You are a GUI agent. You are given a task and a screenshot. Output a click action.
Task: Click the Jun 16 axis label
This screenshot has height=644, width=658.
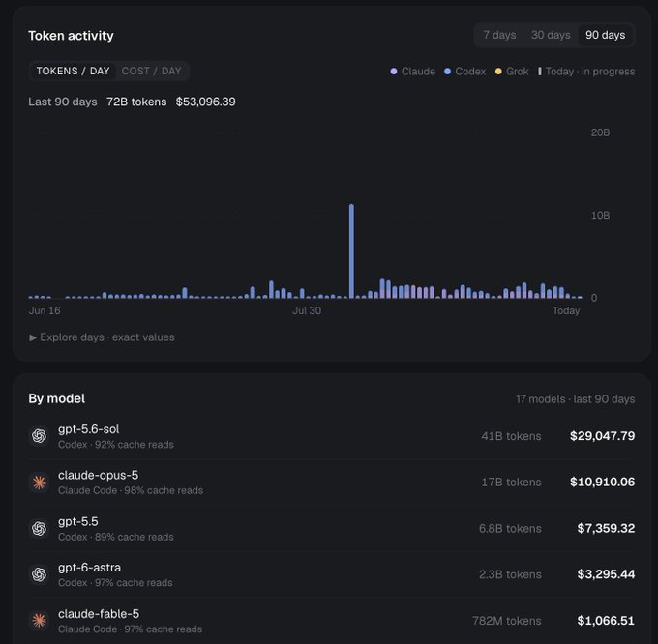[45, 311]
